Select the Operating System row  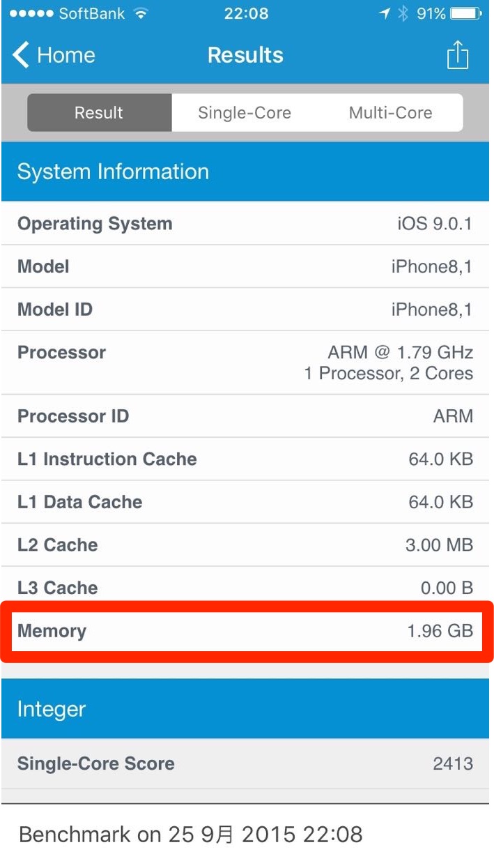(x=247, y=224)
